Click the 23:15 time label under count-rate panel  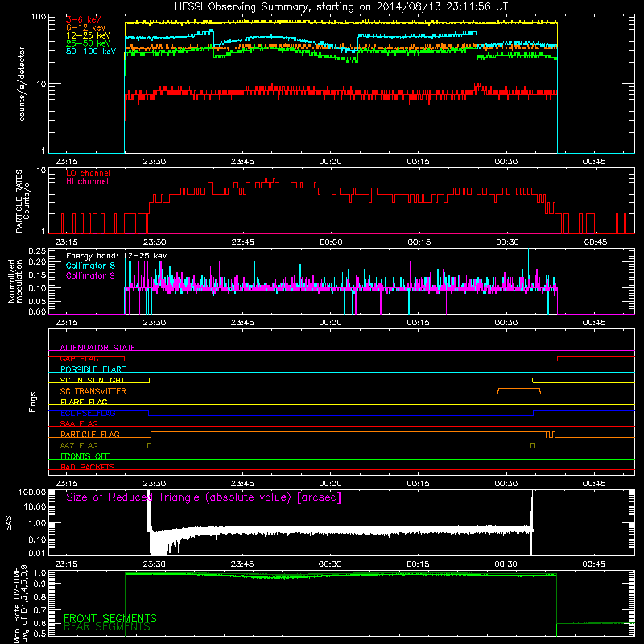[x=66, y=162]
